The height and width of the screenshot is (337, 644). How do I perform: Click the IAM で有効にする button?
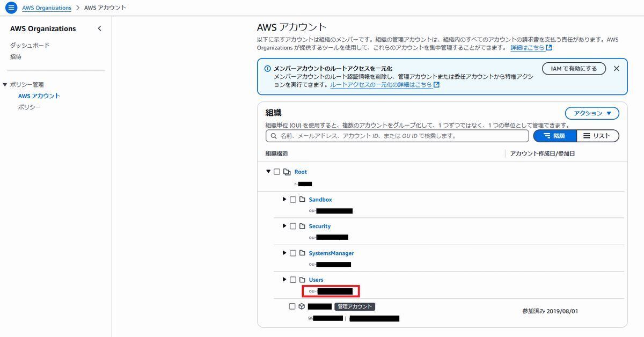point(574,69)
